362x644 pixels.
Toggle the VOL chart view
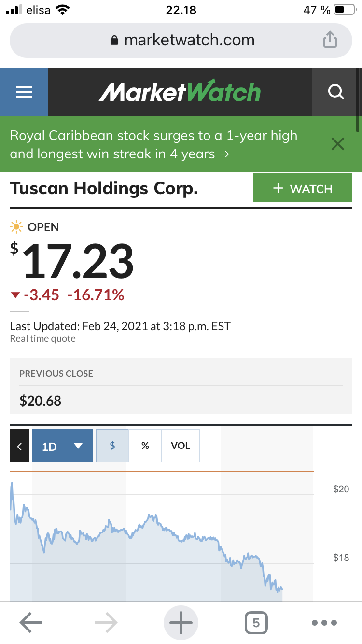(x=181, y=446)
